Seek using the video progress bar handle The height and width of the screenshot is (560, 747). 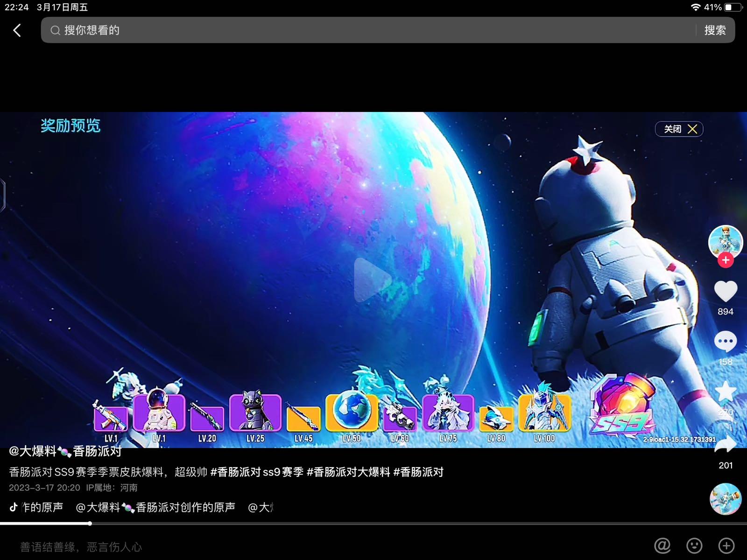coord(90,524)
